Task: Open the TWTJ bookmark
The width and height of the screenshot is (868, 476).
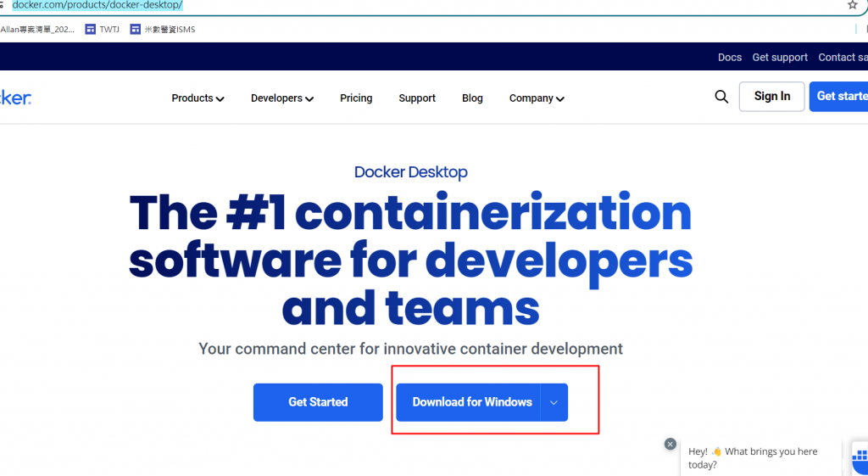Action: (x=103, y=30)
